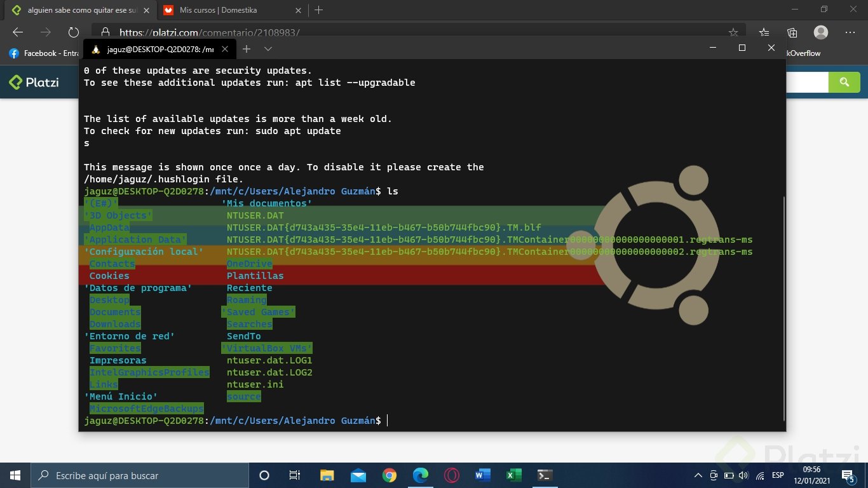
Task: Click the Impresoras entry in listing
Action: [x=118, y=360]
